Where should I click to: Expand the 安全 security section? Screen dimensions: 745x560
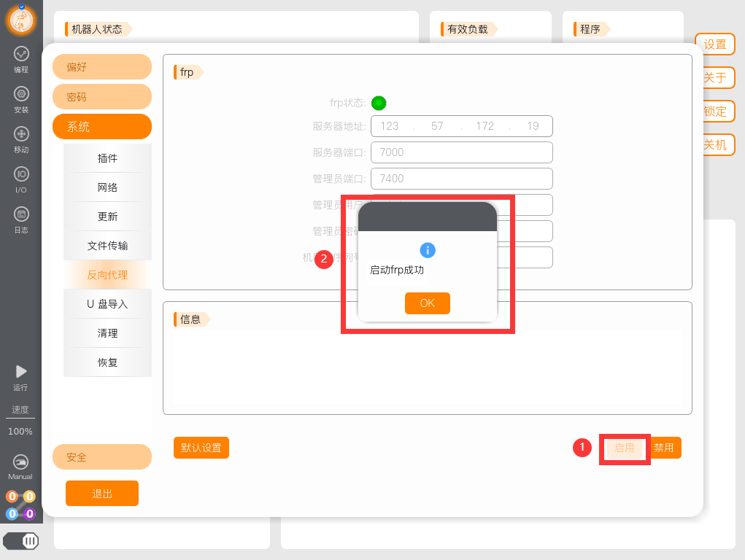tap(102, 457)
